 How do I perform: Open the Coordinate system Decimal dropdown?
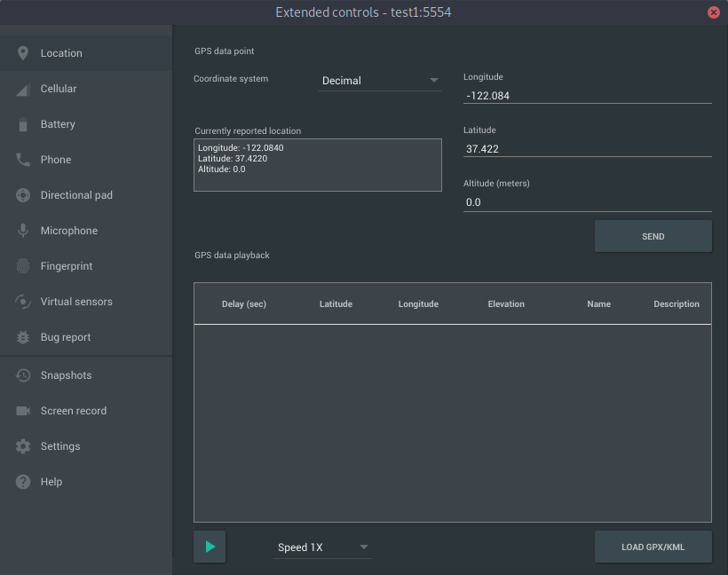[379, 81]
